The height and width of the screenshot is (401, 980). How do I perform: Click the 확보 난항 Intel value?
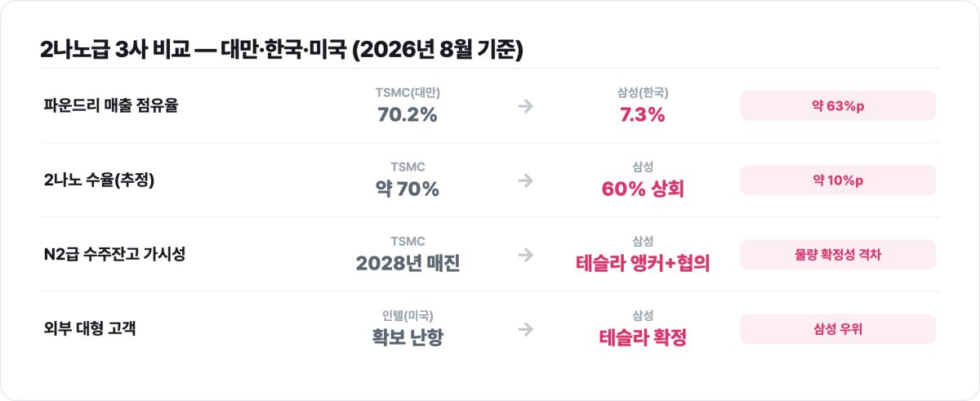[x=408, y=338]
